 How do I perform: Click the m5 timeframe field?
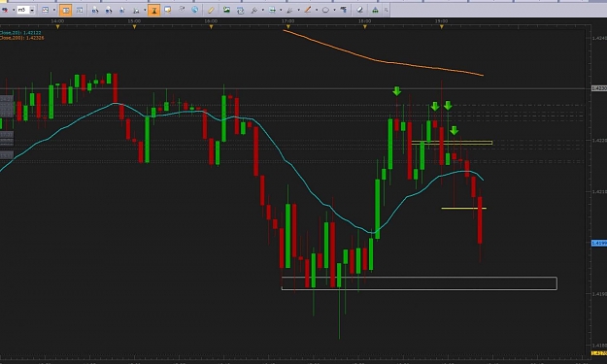click(23, 10)
